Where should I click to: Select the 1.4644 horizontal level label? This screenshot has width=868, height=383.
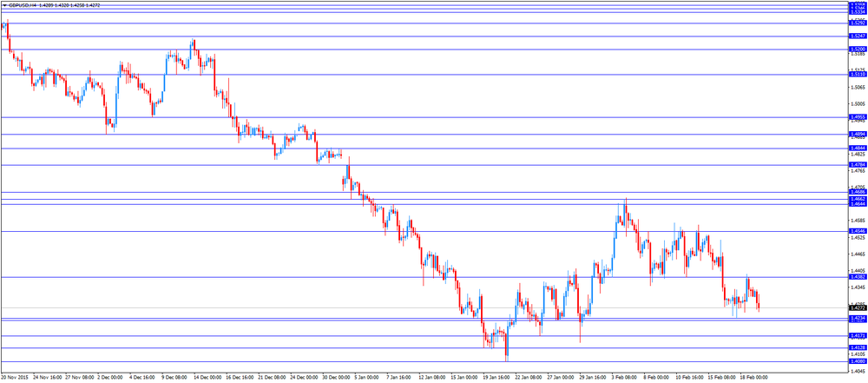click(858, 204)
